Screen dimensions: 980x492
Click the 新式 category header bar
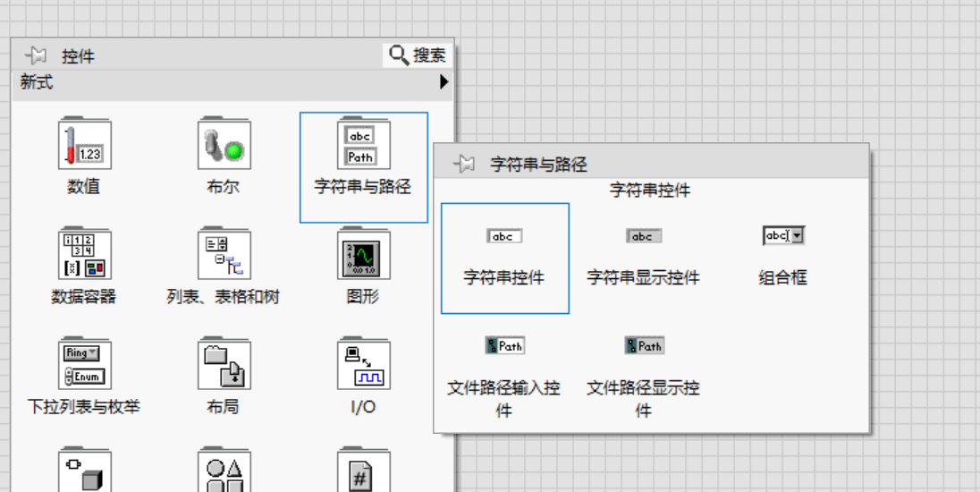[x=232, y=81]
